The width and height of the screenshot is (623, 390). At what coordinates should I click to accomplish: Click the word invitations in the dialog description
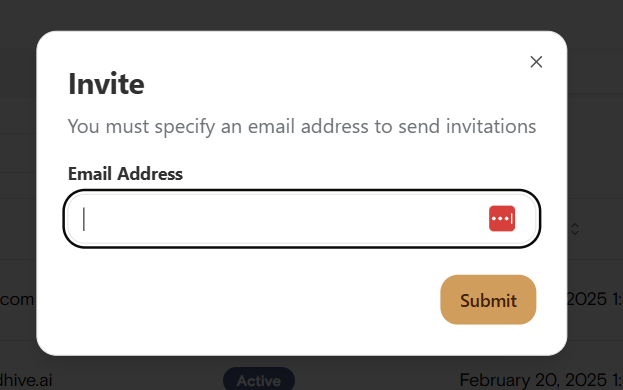coord(491,126)
